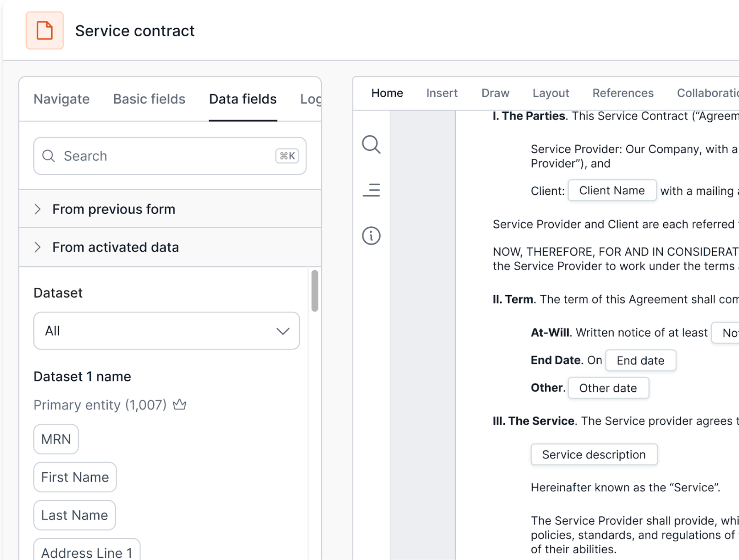
Task: Open the document outline sidebar icon
Action: [x=371, y=190]
